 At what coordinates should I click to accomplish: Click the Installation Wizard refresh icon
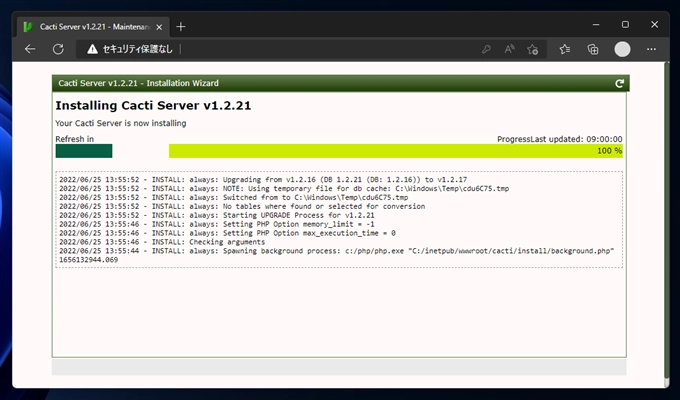[619, 83]
